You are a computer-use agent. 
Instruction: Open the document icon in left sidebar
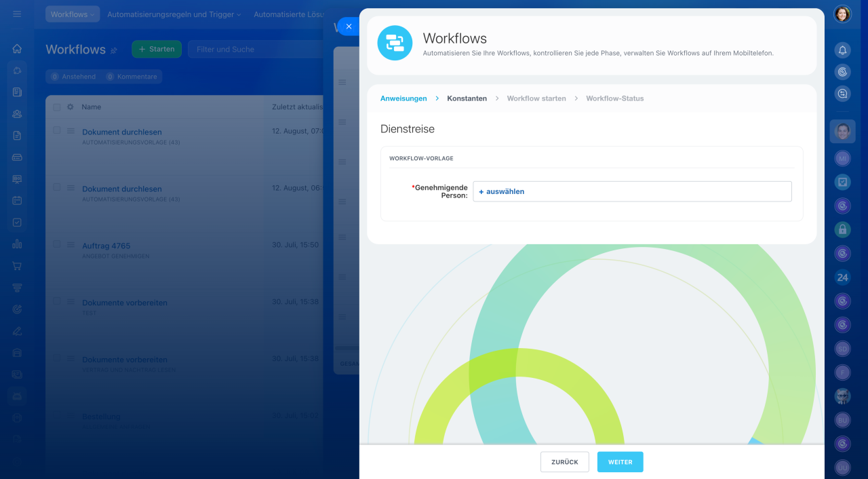tap(17, 136)
